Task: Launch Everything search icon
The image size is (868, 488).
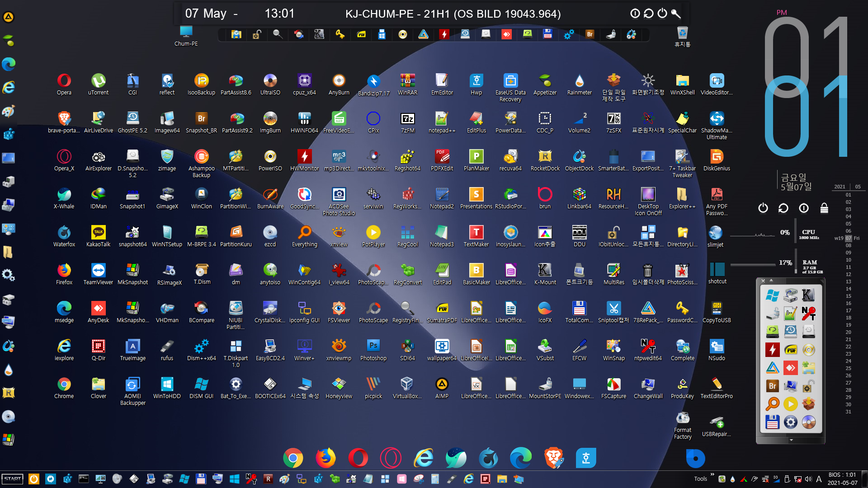Action: point(304,236)
